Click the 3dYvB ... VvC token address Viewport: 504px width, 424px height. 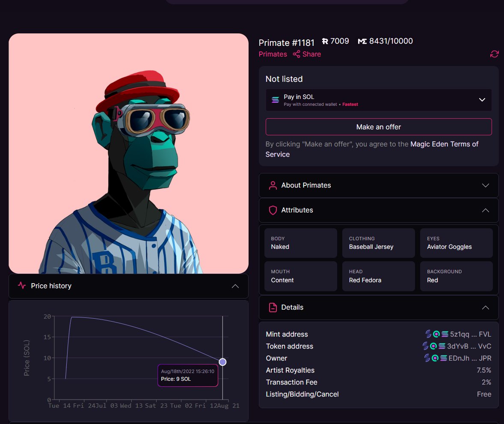point(469,346)
